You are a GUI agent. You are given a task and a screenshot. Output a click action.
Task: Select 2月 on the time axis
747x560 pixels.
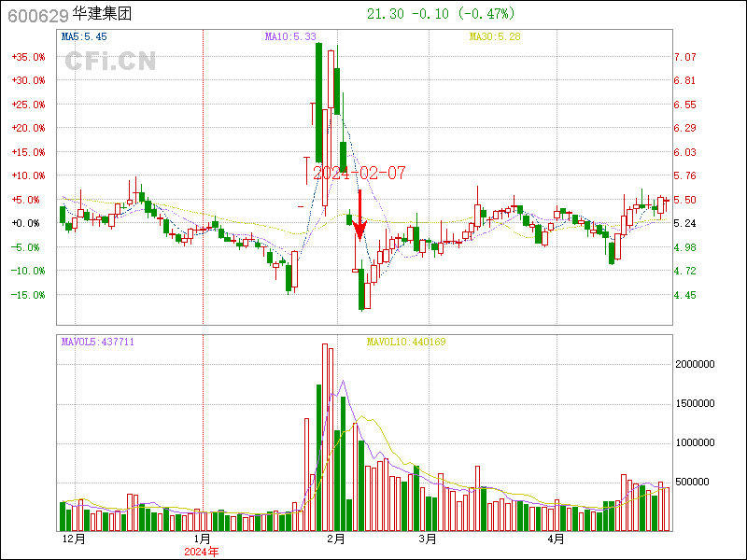point(336,539)
